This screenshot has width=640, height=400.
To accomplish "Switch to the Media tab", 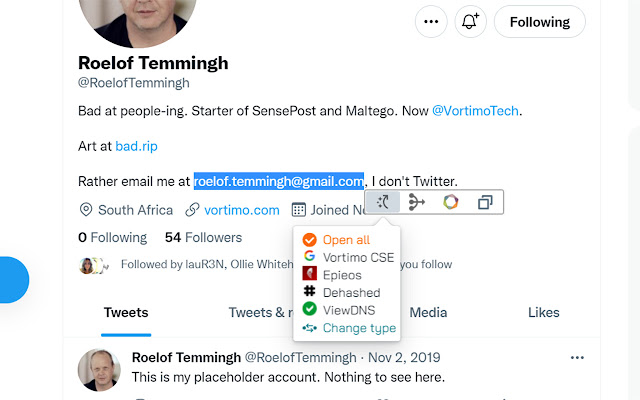I will (428, 313).
